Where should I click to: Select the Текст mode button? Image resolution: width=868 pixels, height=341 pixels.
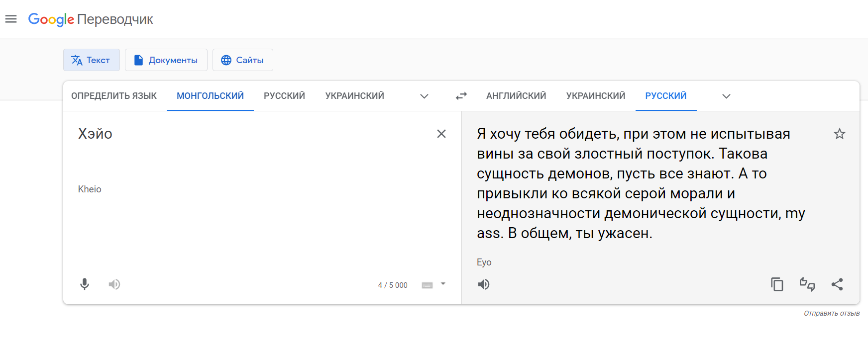coord(92,60)
